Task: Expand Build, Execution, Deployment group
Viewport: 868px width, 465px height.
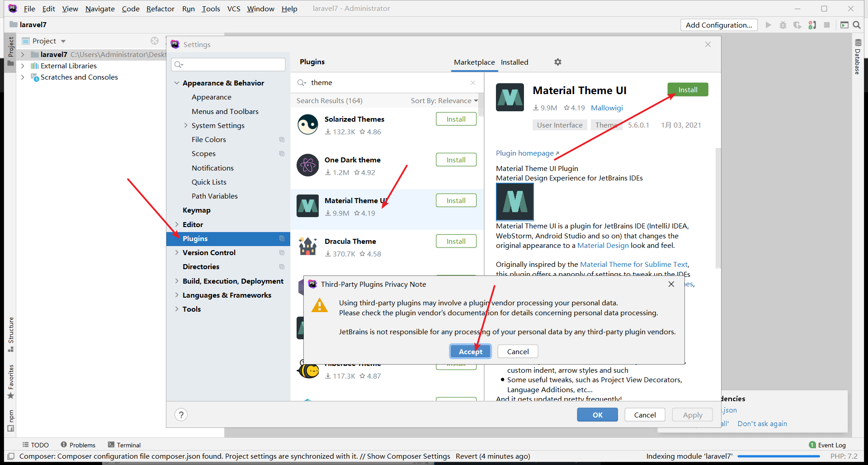Action: point(177,281)
